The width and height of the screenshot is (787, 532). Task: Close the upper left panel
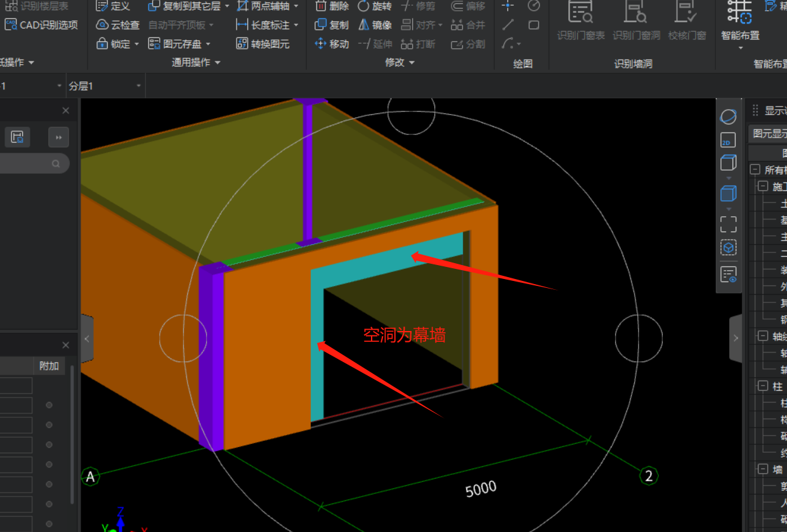point(66,111)
